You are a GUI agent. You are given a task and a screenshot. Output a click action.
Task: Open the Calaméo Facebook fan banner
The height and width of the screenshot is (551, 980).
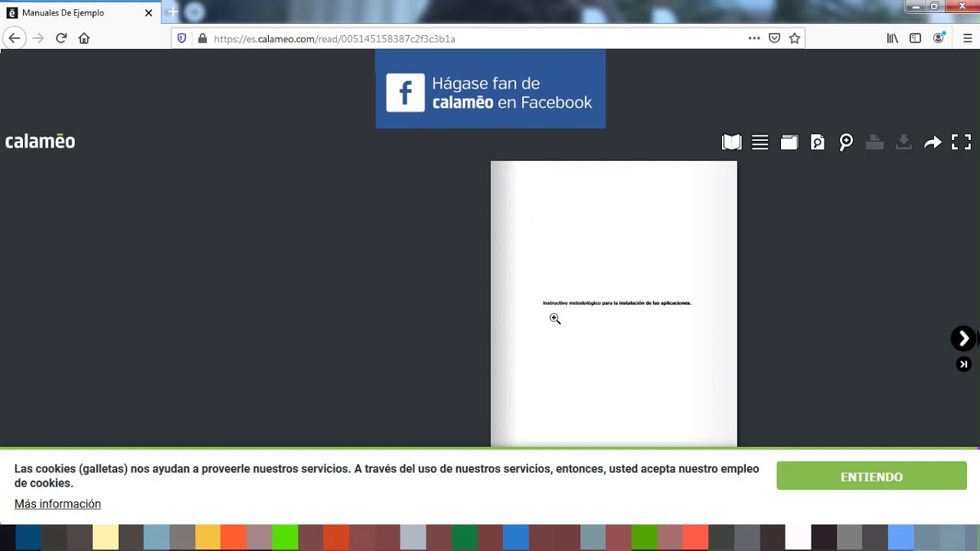[490, 89]
